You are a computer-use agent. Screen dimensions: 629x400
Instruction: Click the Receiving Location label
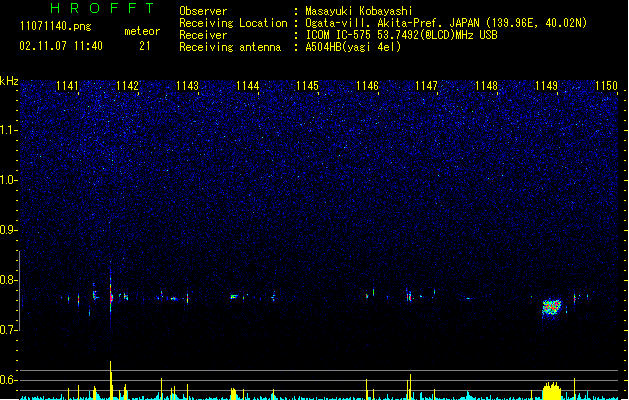(x=233, y=23)
